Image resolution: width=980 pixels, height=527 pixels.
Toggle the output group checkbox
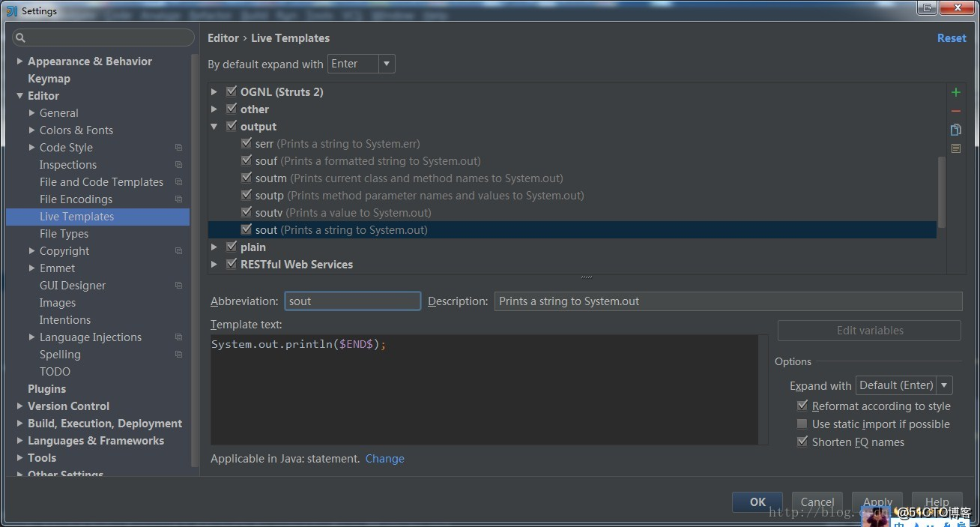click(231, 126)
